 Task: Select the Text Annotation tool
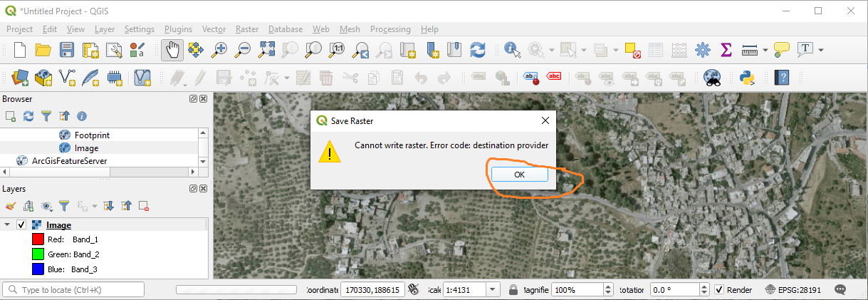pos(805,50)
